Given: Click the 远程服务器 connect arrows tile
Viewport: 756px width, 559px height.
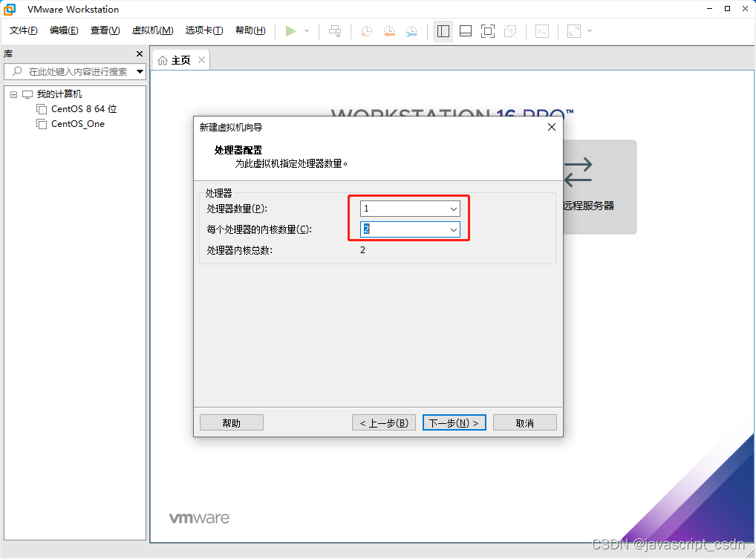Looking at the screenshot, I should [x=599, y=187].
